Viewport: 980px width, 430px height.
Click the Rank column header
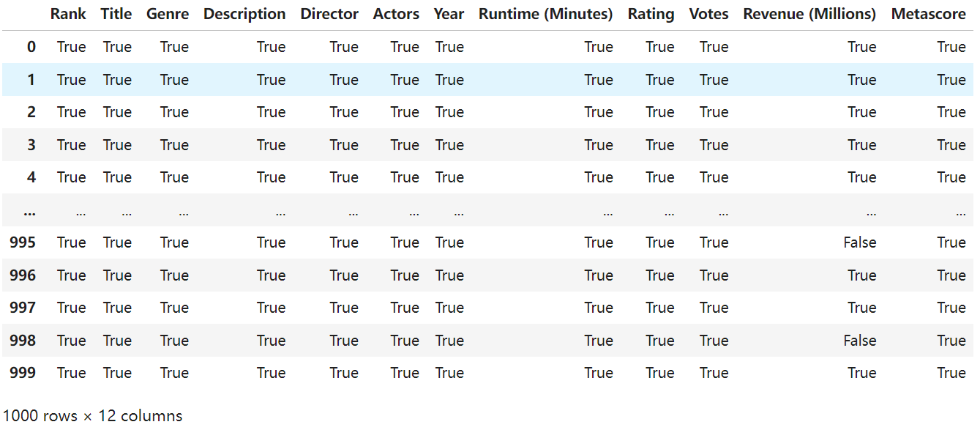tap(68, 14)
